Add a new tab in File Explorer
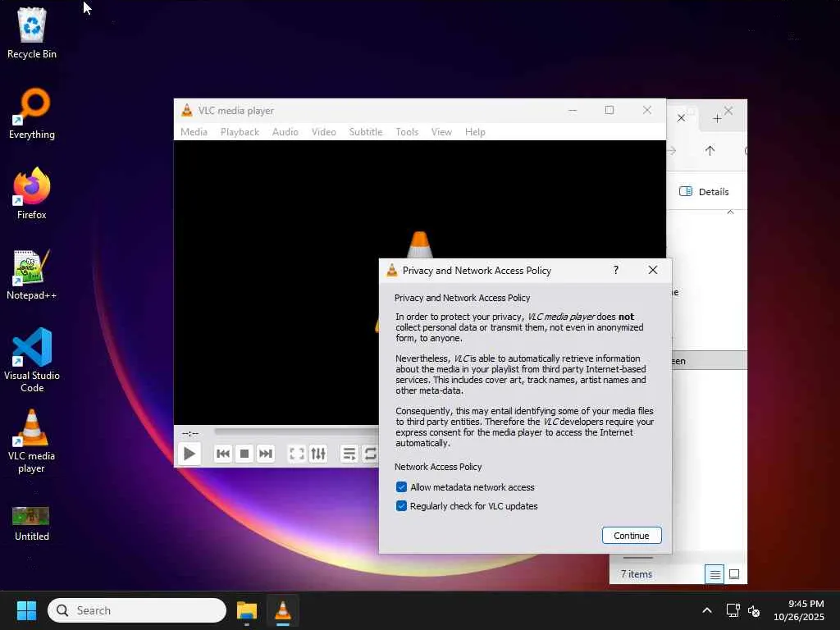The height and width of the screenshot is (630, 840). (x=717, y=118)
